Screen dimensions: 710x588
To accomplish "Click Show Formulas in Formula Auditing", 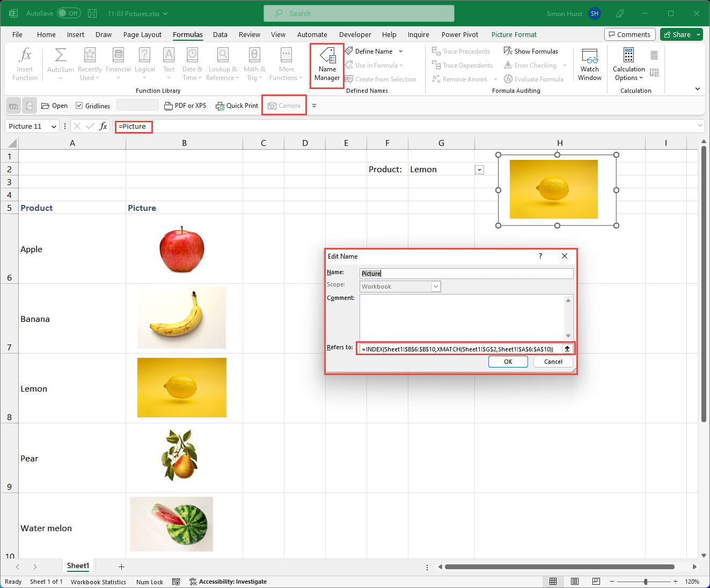I will coord(531,52).
